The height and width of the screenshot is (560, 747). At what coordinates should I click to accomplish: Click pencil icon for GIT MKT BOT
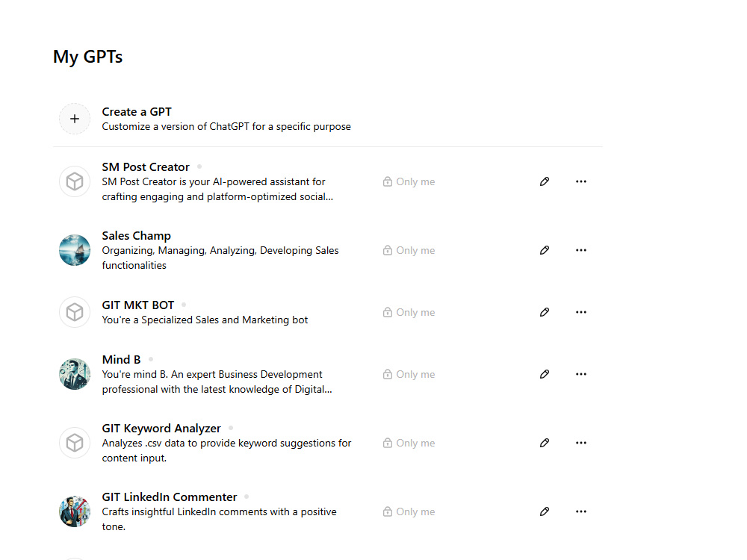click(545, 312)
